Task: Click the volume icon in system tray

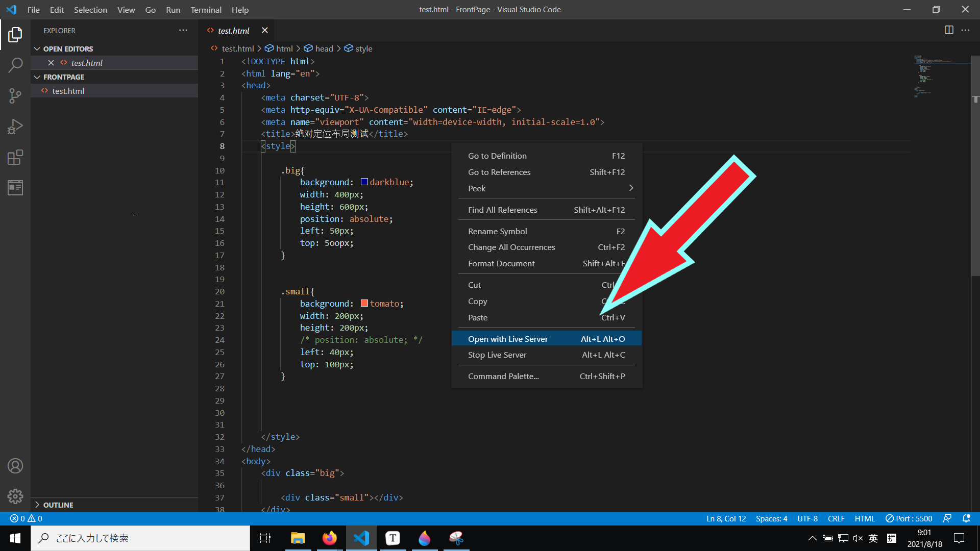Action: point(858,538)
